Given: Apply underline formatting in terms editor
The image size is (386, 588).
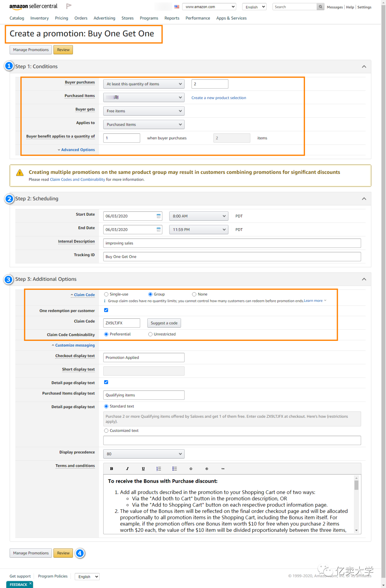Looking at the screenshot, I should click(x=143, y=469).
